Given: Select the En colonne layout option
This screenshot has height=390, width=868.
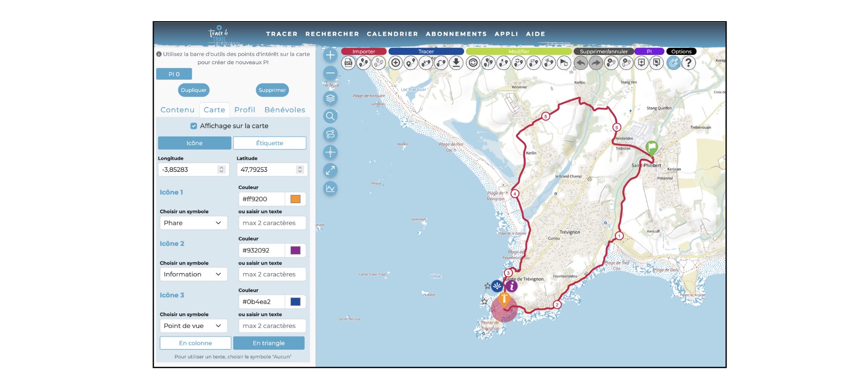Looking at the screenshot, I should (x=195, y=343).
